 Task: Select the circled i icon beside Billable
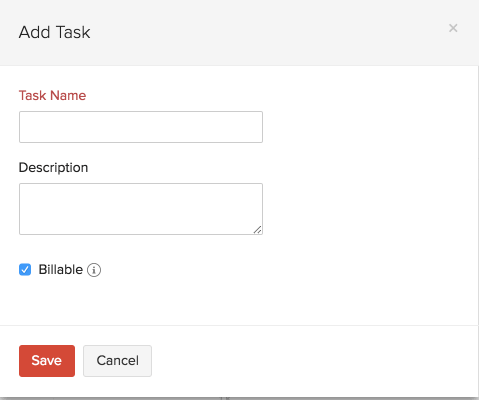(x=94, y=270)
